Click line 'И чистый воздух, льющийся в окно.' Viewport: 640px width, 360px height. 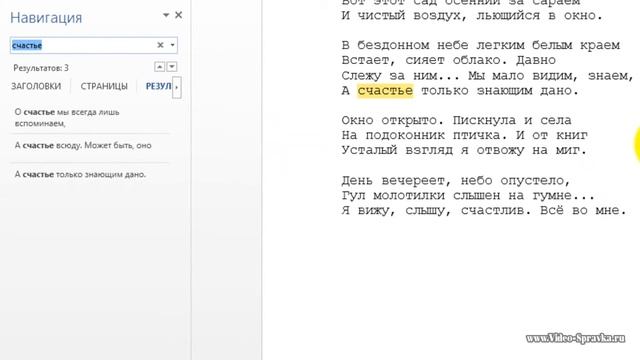click(472, 16)
